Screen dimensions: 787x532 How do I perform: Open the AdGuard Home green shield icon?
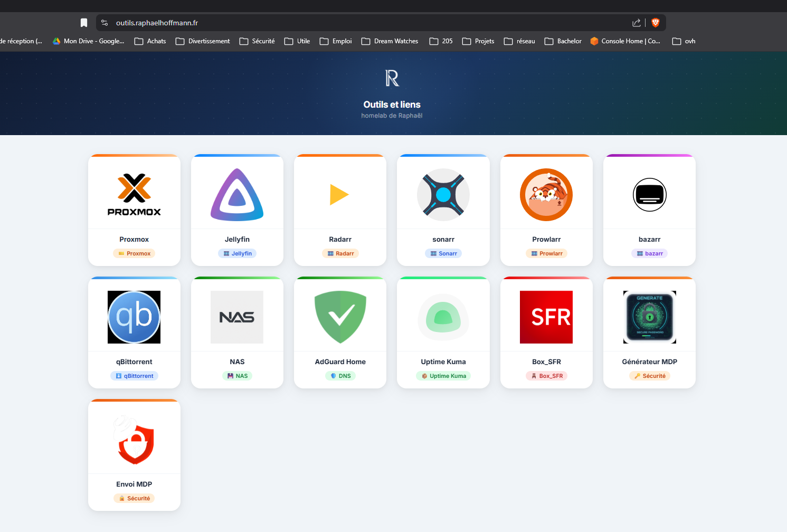(340, 317)
